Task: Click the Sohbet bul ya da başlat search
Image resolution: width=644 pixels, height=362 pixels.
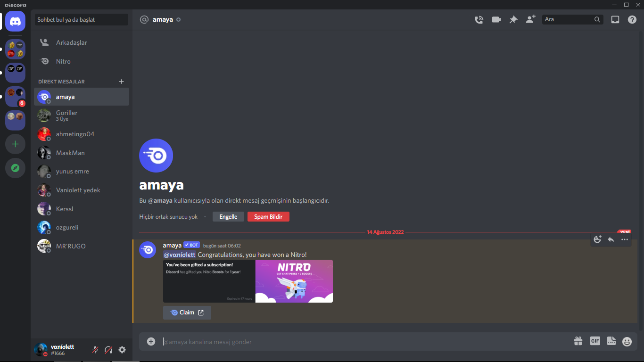Action: click(x=81, y=20)
